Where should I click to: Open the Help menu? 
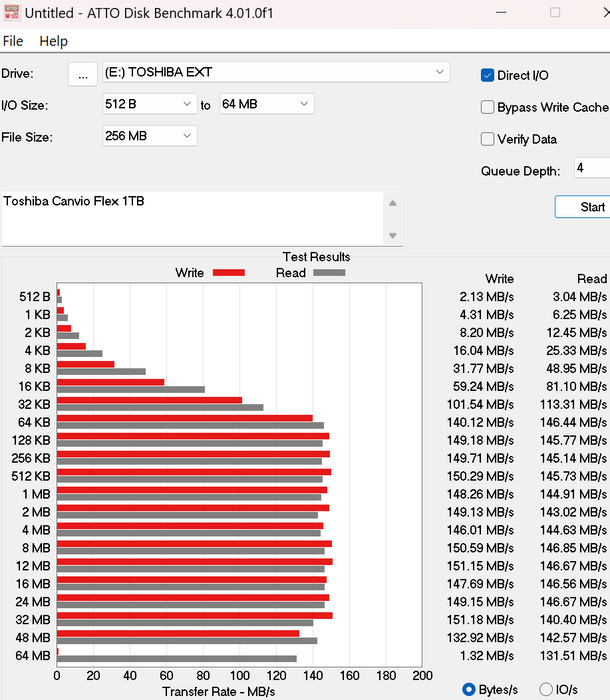click(53, 41)
